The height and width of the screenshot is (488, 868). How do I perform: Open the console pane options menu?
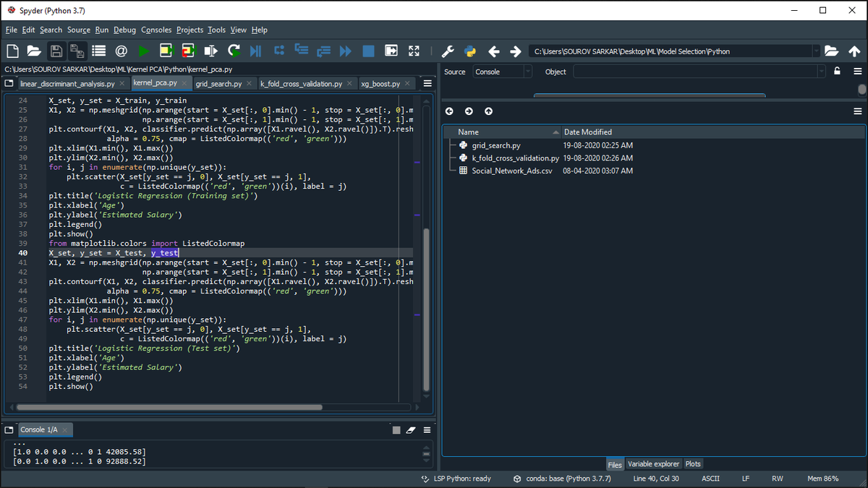[427, 430]
